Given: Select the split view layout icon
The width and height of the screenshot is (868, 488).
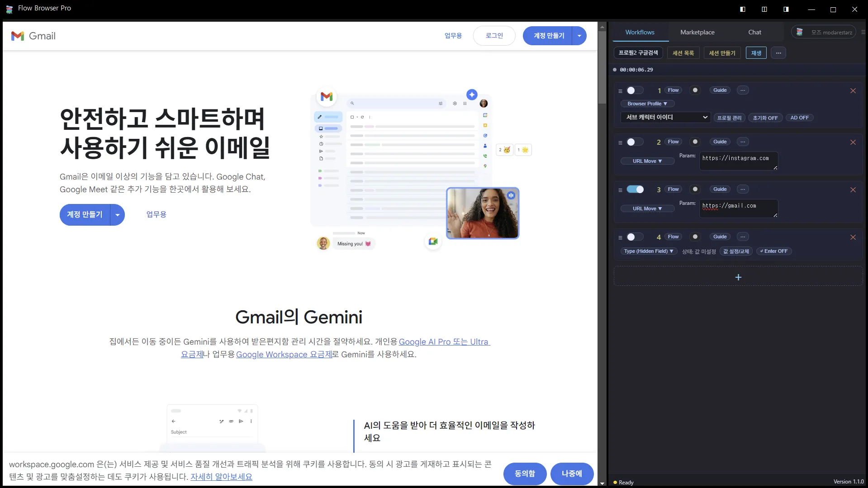Looking at the screenshot, I should tap(764, 9).
